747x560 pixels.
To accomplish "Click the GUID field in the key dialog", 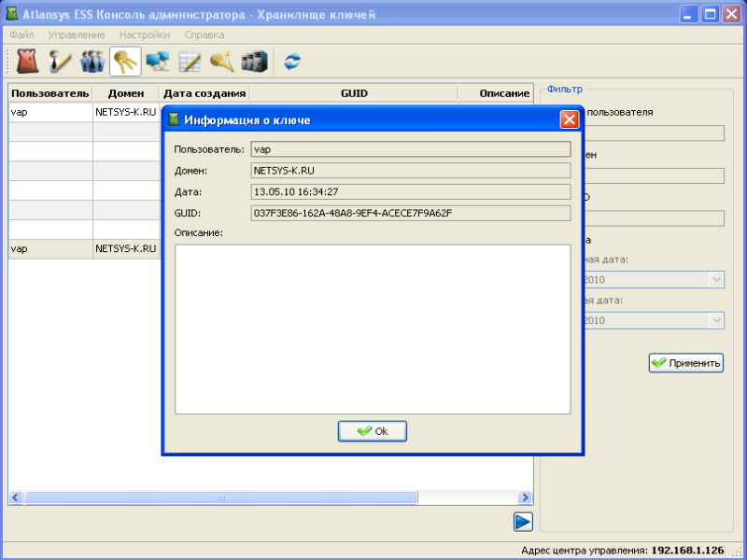I will (x=411, y=213).
